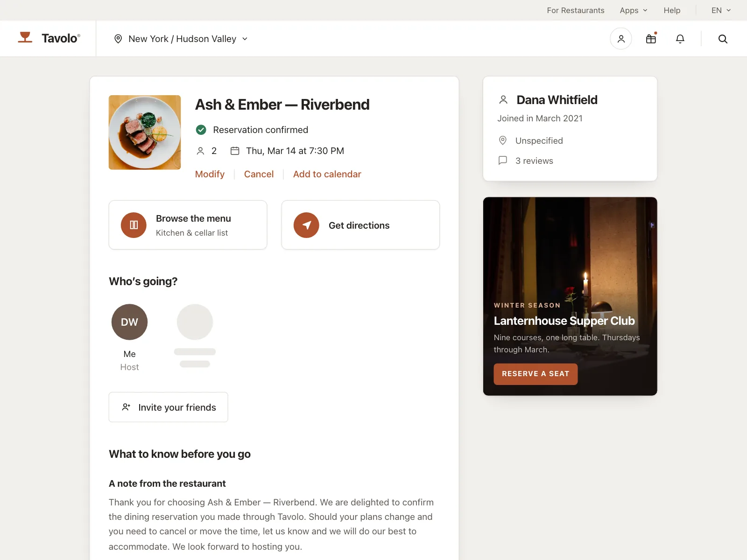Open the Apps dropdown menu

click(x=634, y=10)
